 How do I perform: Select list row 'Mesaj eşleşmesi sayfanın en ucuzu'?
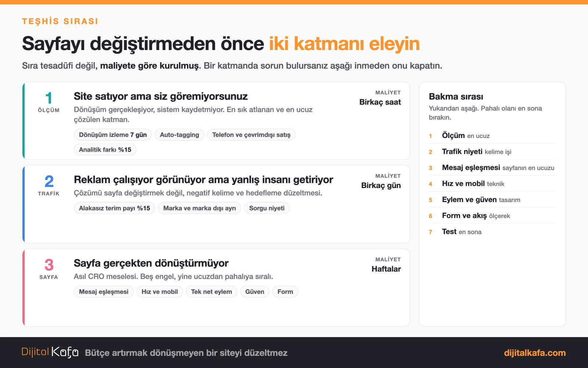[x=492, y=167]
